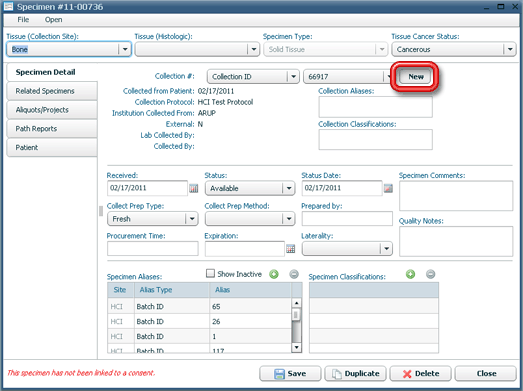Click the Specimen Aliases scrollbar thumb

pyautogui.click(x=296, y=315)
